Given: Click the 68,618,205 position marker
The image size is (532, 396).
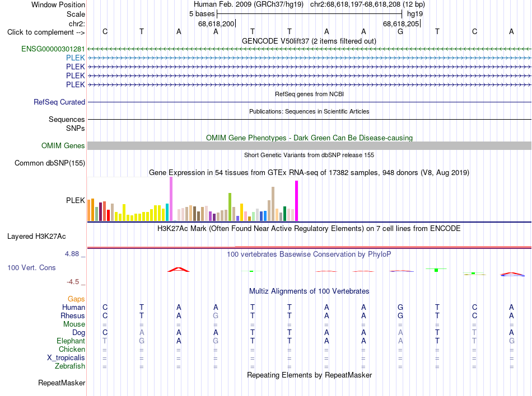Looking at the screenshot, I should (401, 23).
